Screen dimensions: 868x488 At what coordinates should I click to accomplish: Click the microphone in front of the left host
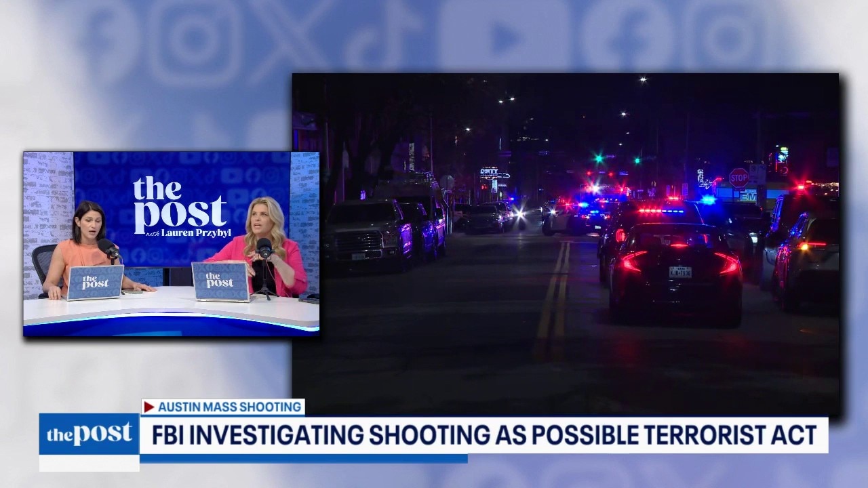tap(108, 248)
